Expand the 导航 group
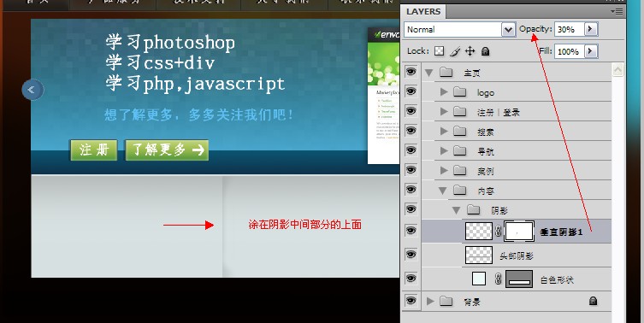Viewport: 644px width, 323px height. tap(444, 151)
